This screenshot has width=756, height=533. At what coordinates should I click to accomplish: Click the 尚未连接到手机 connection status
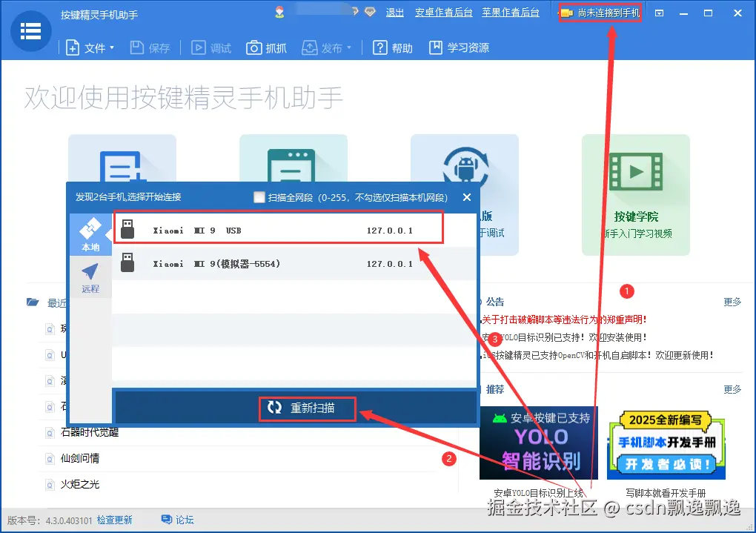(600, 13)
